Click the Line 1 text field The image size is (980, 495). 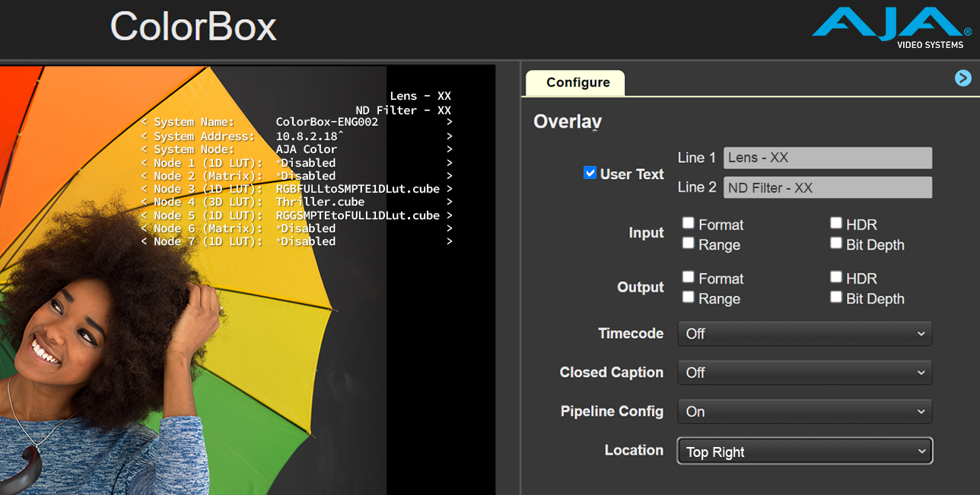(827, 158)
